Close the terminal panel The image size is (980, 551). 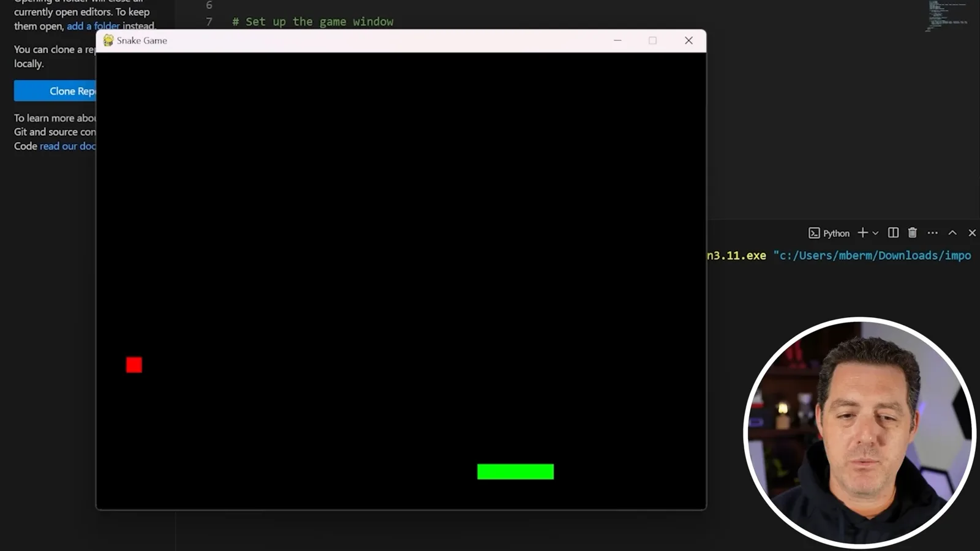tap(972, 233)
